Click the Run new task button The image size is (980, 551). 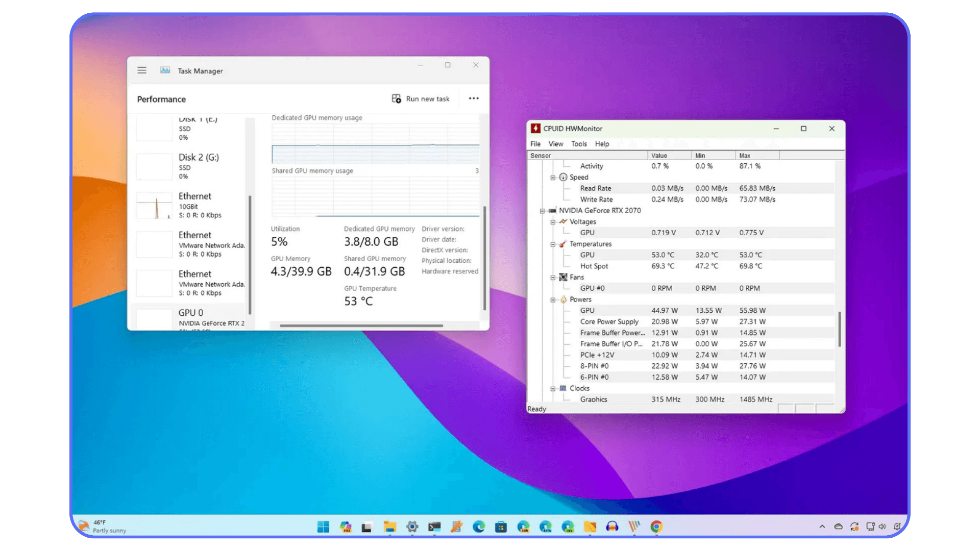(x=421, y=98)
